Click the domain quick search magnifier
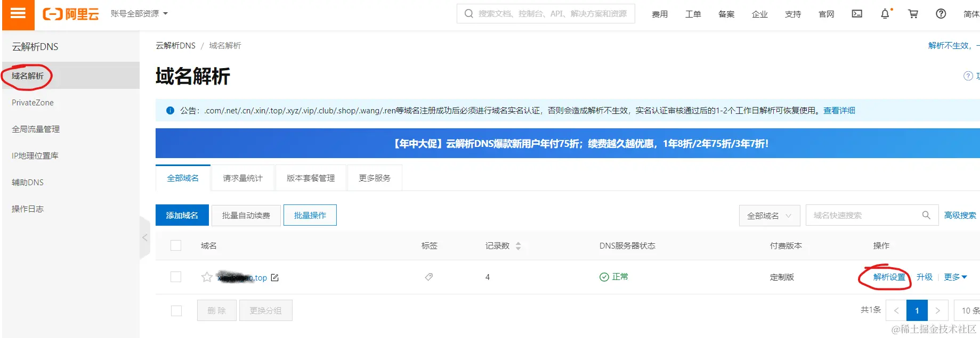Viewport: 980px width, 338px height. coord(926,215)
